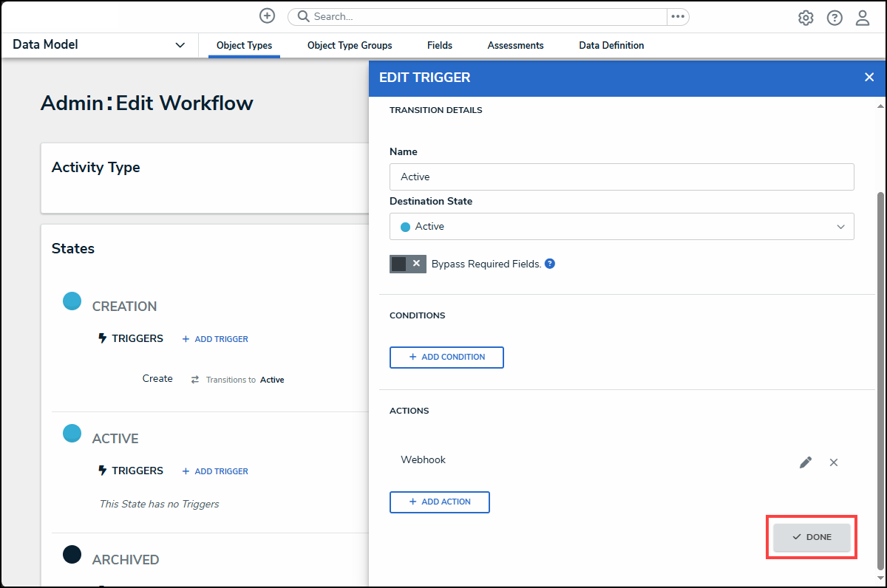Viewport: 887px width, 588px height.
Task: Click the Activity Type heading
Action: 96,168
